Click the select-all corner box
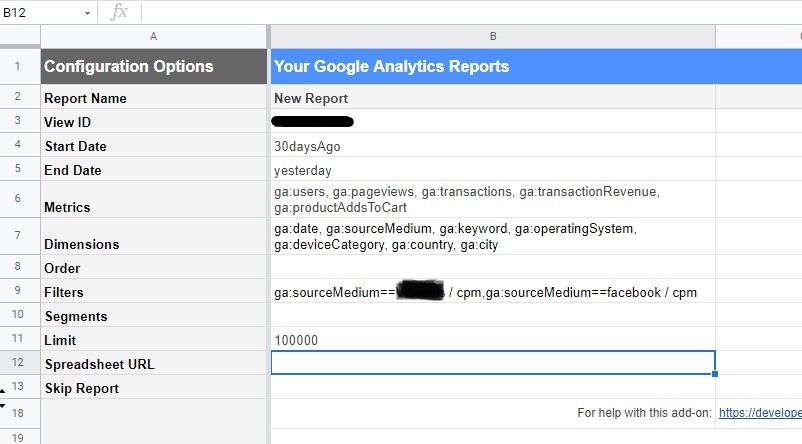 click(x=20, y=36)
